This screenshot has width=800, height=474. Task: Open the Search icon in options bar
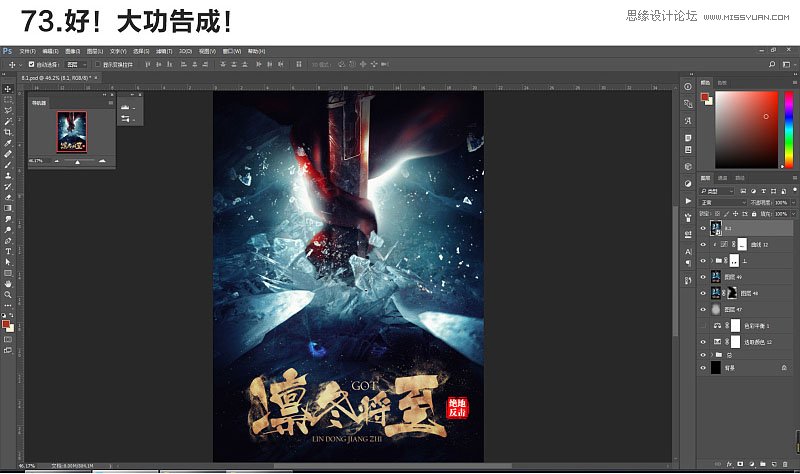[772, 64]
